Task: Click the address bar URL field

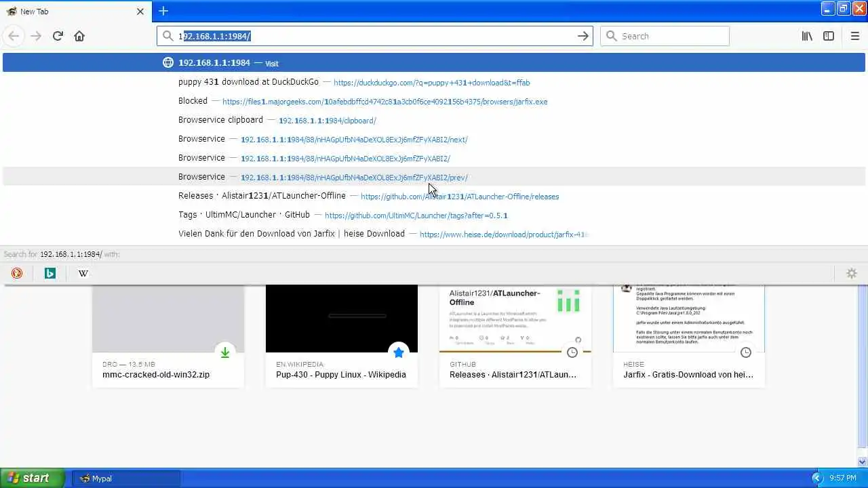Action: point(374,36)
